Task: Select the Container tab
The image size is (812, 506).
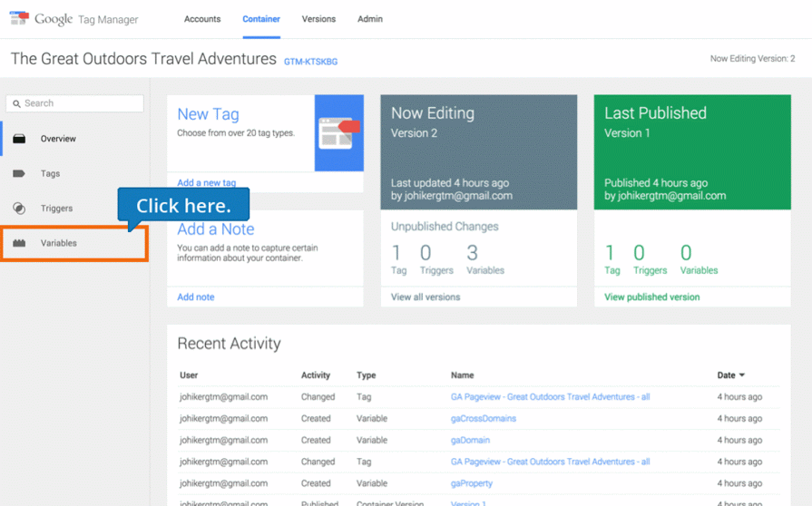Action: pos(261,19)
